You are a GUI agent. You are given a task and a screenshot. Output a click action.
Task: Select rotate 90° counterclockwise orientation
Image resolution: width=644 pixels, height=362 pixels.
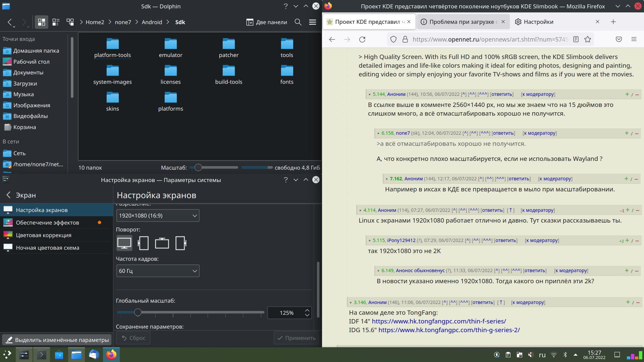point(143,243)
